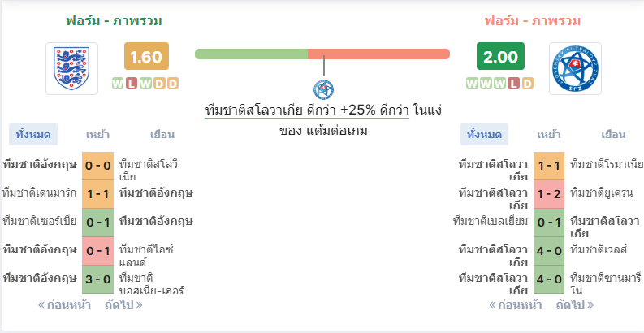Go to ถัดไป in England's match list
Viewport: 644px width, 333px height.
pyautogui.click(x=124, y=305)
